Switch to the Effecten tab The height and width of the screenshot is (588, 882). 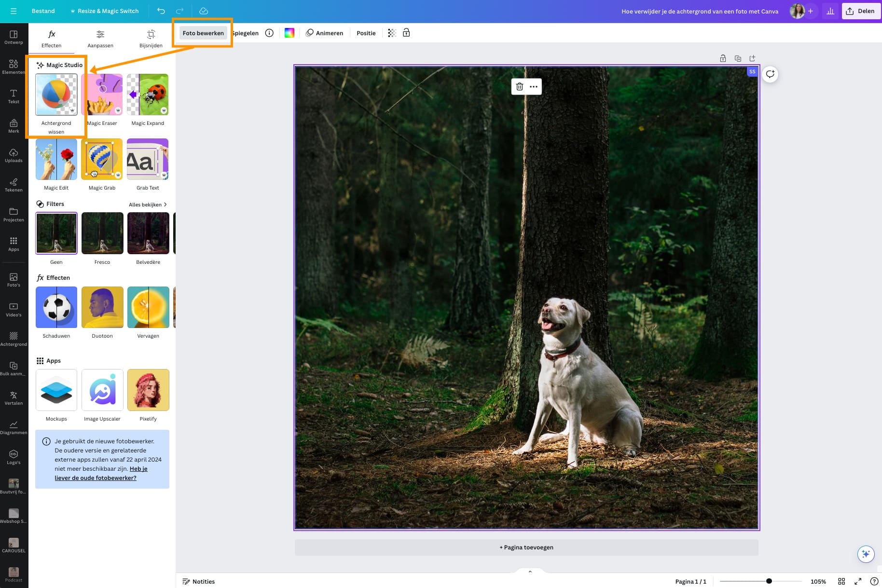pyautogui.click(x=51, y=39)
